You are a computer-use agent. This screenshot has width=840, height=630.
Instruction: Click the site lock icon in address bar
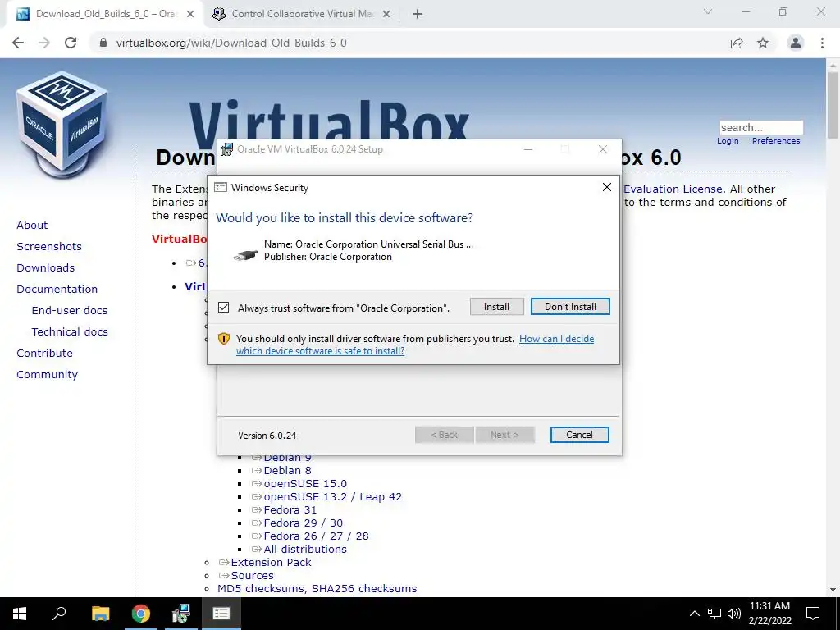pos(103,43)
